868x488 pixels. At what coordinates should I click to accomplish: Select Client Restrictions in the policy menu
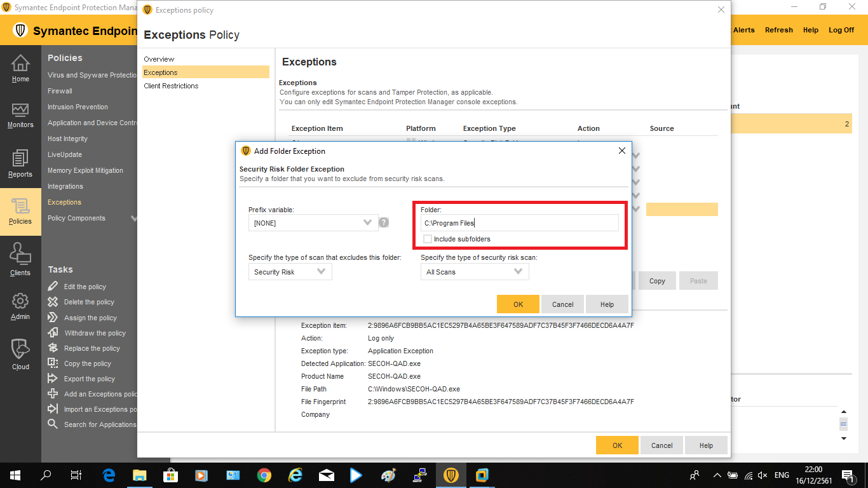(x=171, y=86)
